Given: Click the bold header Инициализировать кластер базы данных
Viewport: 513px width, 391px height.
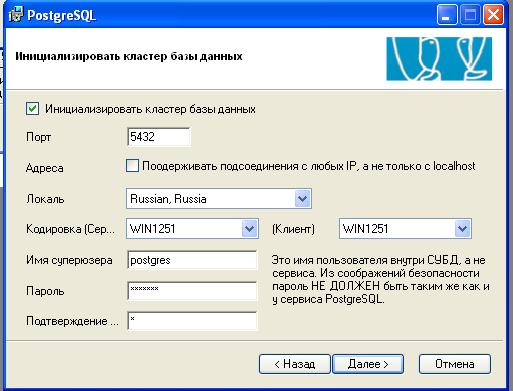Looking at the screenshot, I should 129,56.
